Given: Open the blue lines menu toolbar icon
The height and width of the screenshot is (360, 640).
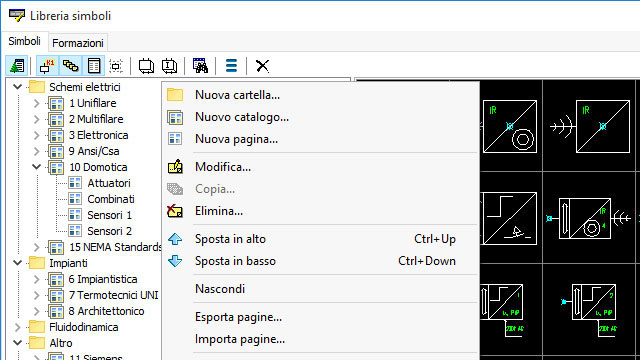Looking at the screenshot, I should click(231, 66).
